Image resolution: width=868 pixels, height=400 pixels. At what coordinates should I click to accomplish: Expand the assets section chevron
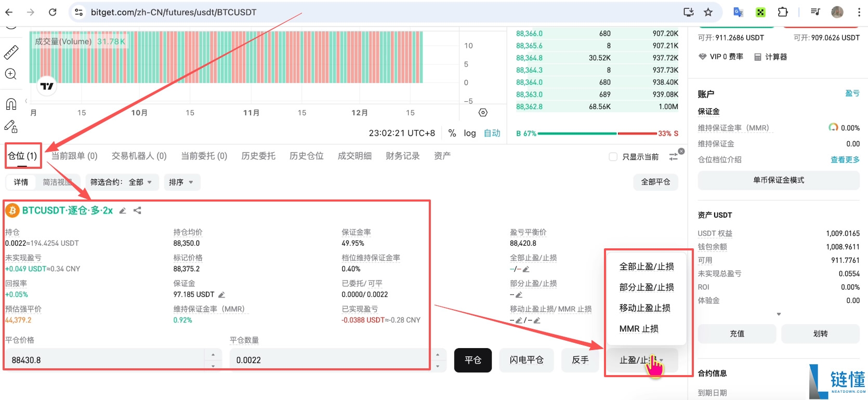[x=779, y=314]
